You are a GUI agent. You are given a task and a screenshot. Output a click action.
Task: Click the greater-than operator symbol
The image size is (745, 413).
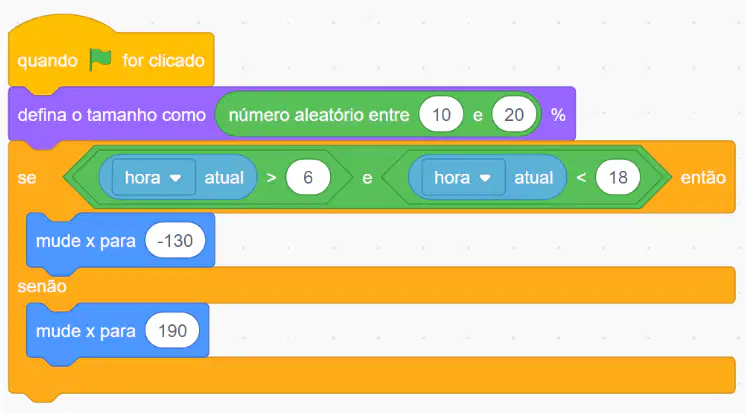[271, 178]
